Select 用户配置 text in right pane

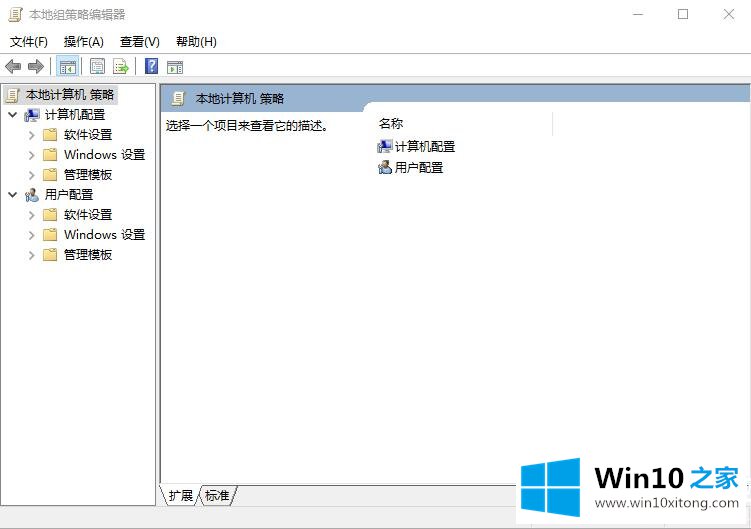click(x=419, y=168)
